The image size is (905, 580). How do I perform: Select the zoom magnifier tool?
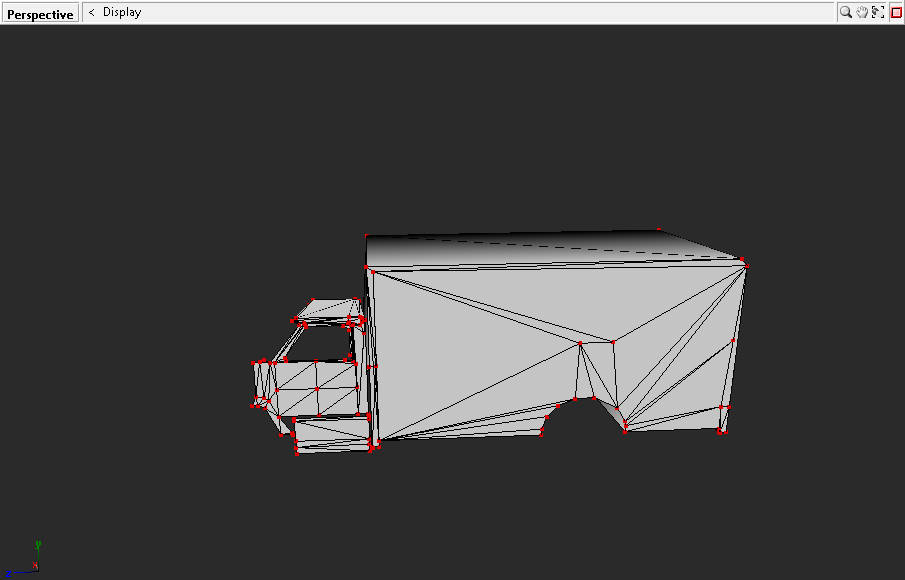click(846, 13)
